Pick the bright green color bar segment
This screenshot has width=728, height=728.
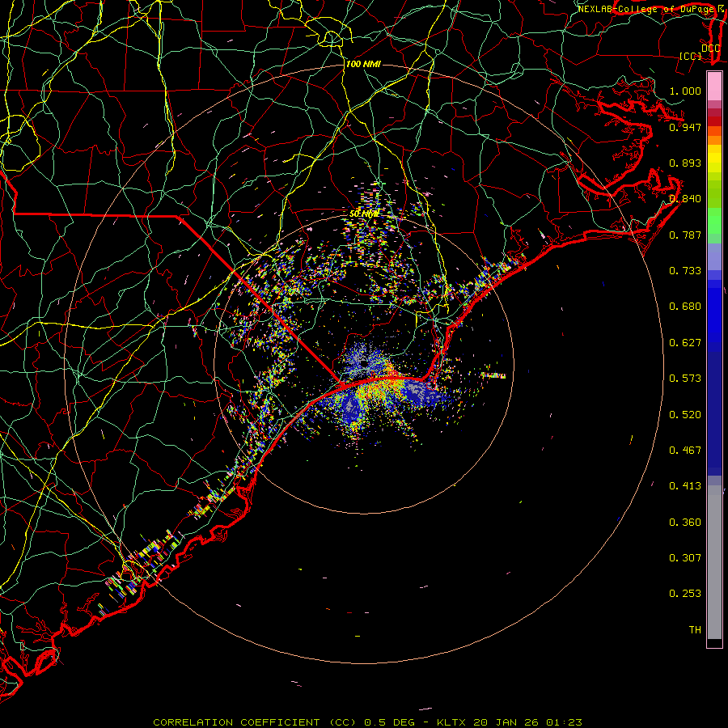[x=714, y=221]
